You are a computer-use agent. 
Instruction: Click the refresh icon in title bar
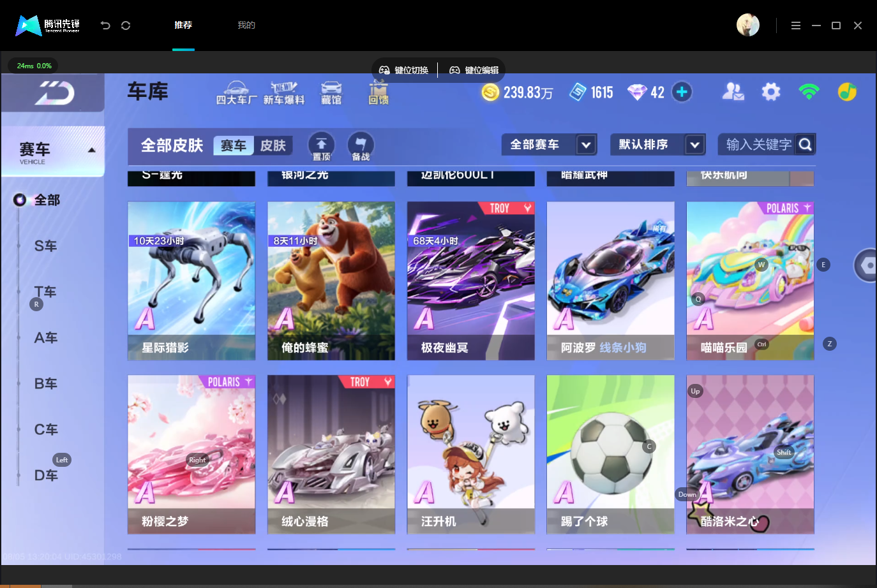[x=126, y=26]
